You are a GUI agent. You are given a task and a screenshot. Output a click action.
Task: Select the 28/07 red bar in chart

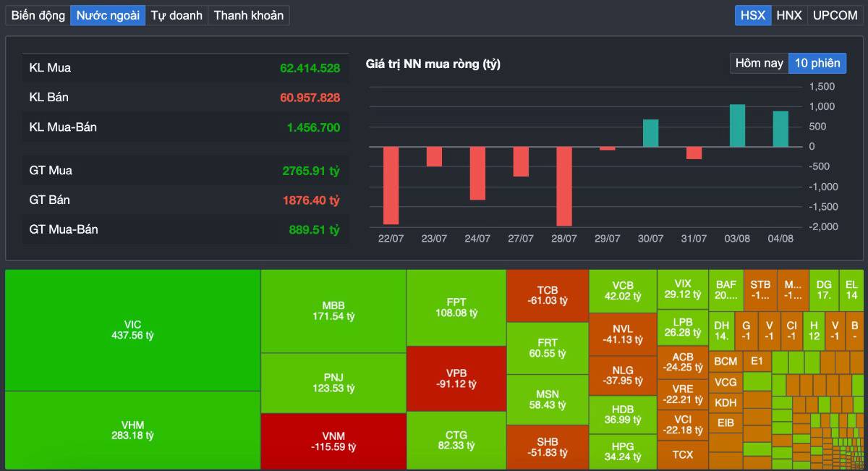(564, 186)
